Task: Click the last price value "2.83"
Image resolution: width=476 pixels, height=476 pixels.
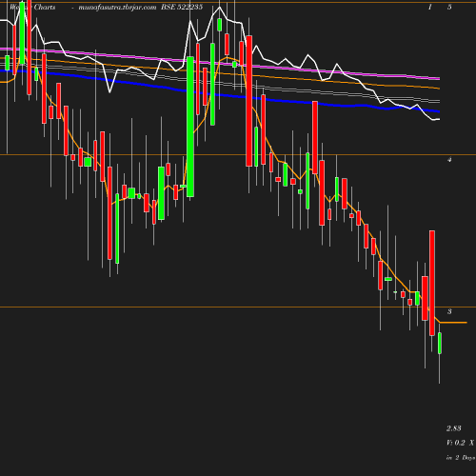Action: pyautogui.click(x=454, y=428)
